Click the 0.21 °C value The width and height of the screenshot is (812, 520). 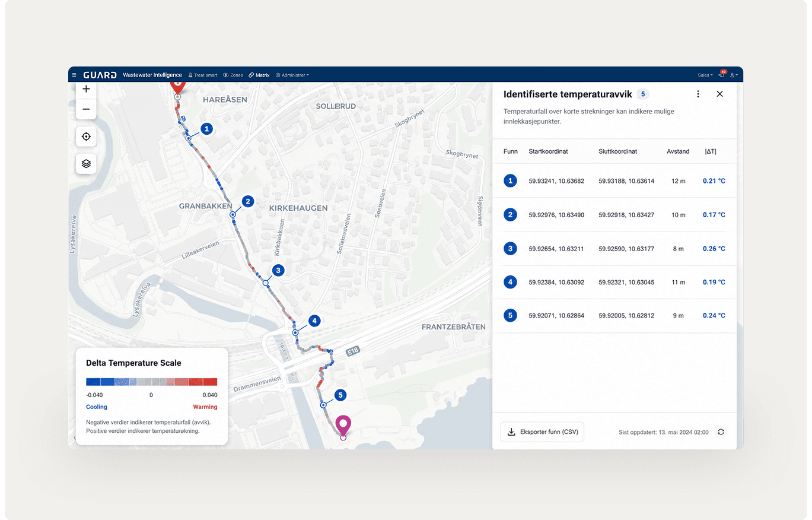[714, 181]
